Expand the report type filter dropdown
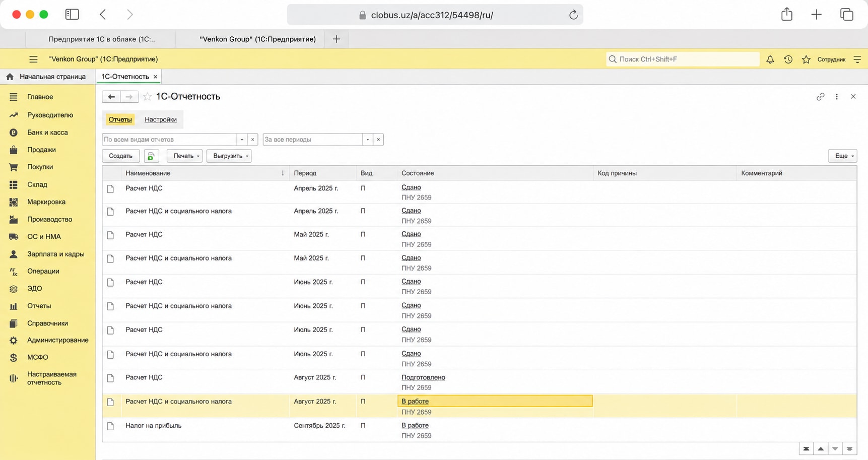Screen dimensions: 868x460 (242, 140)
